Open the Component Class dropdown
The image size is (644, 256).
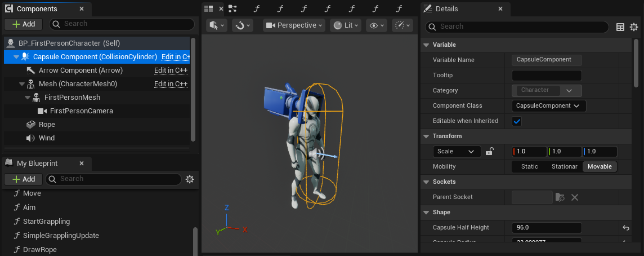(x=549, y=105)
